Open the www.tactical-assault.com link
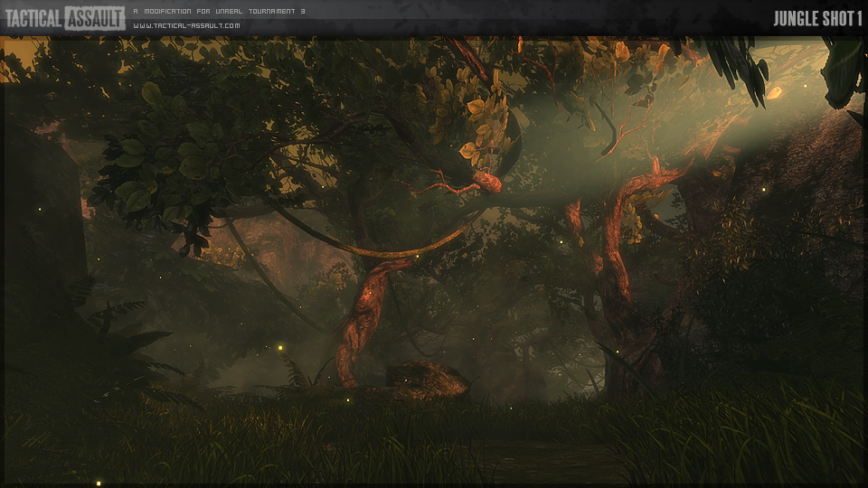The height and width of the screenshot is (488, 868). [186, 25]
